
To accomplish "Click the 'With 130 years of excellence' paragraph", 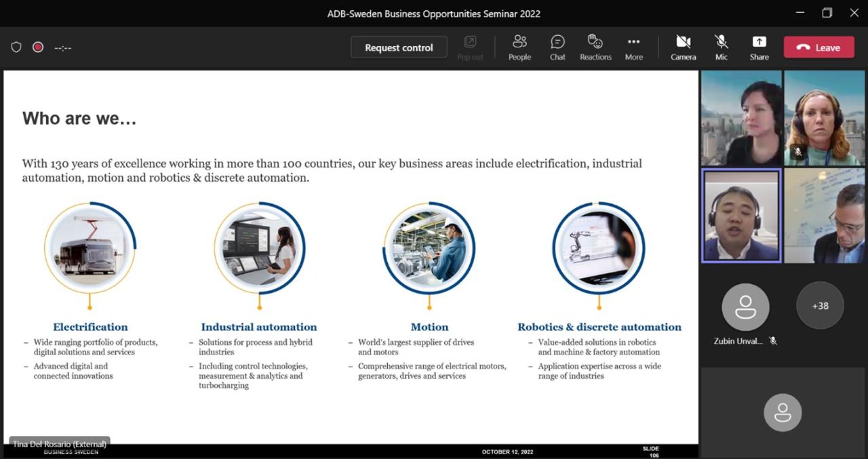I will pos(332,170).
